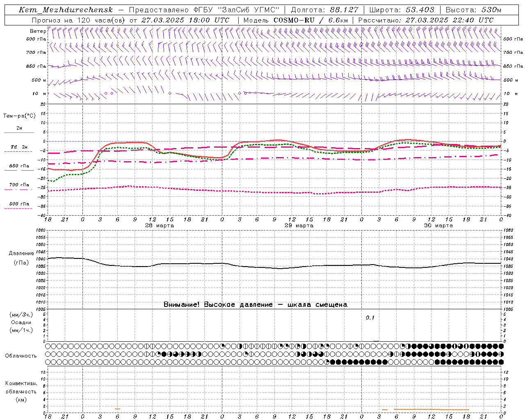Click the Тем-ра(°C) temperature panel label
The image size is (525, 420).
pos(20,116)
